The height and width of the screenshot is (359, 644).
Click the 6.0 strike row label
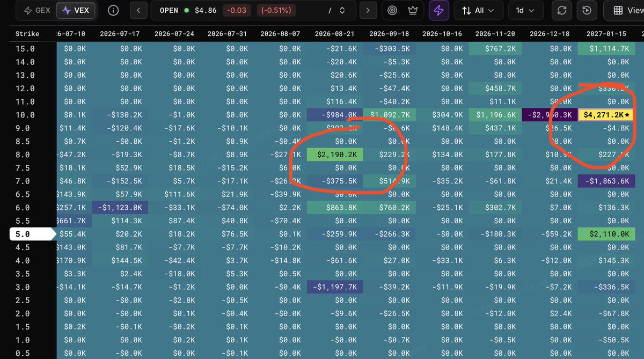click(x=23, y=208)
